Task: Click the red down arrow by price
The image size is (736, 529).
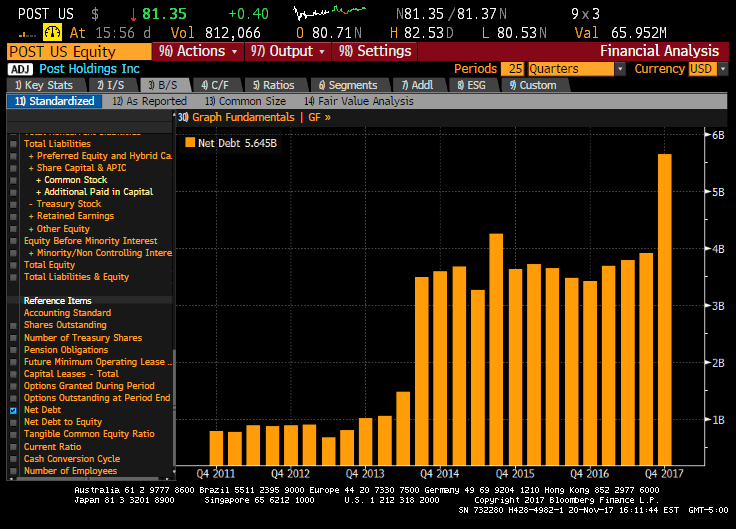Action: tap(133, 14)
